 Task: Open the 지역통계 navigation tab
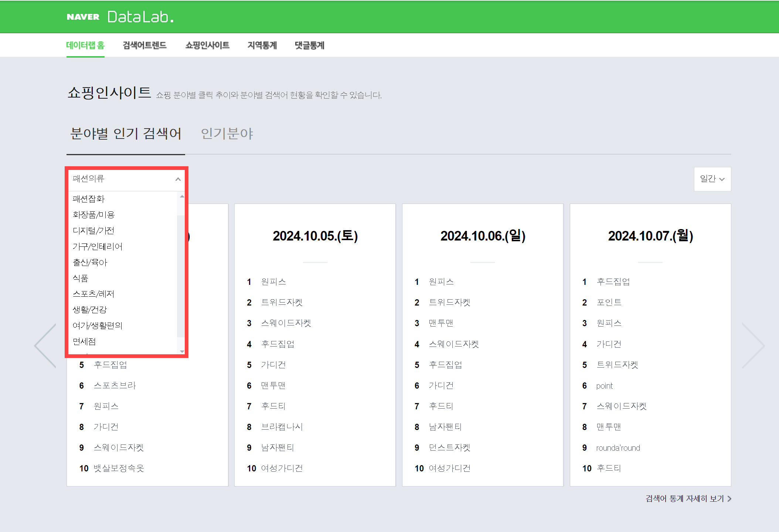262,45
